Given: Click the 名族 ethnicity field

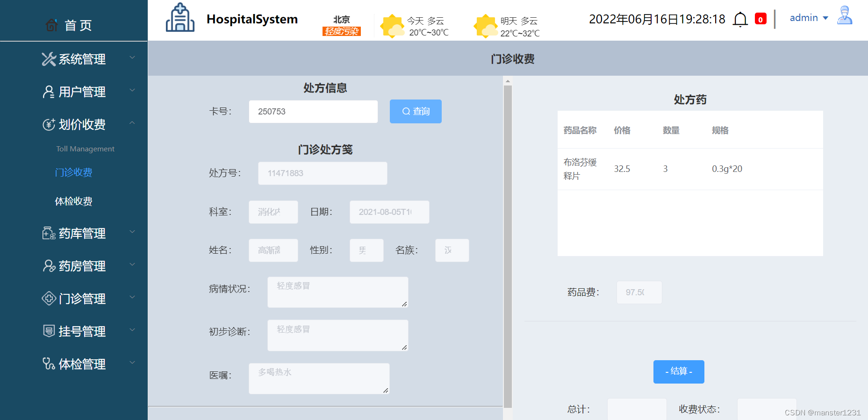Looking at the screenshot, I should coord(452,250).
